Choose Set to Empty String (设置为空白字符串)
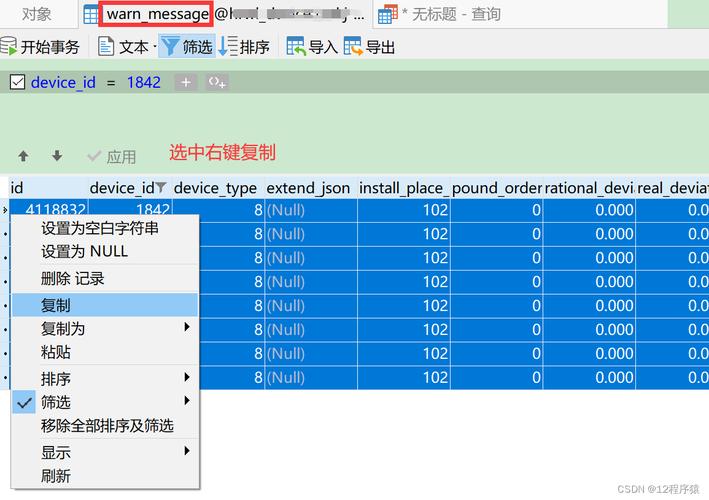Screen dimensions: 709x500 (x=105, y=228)
